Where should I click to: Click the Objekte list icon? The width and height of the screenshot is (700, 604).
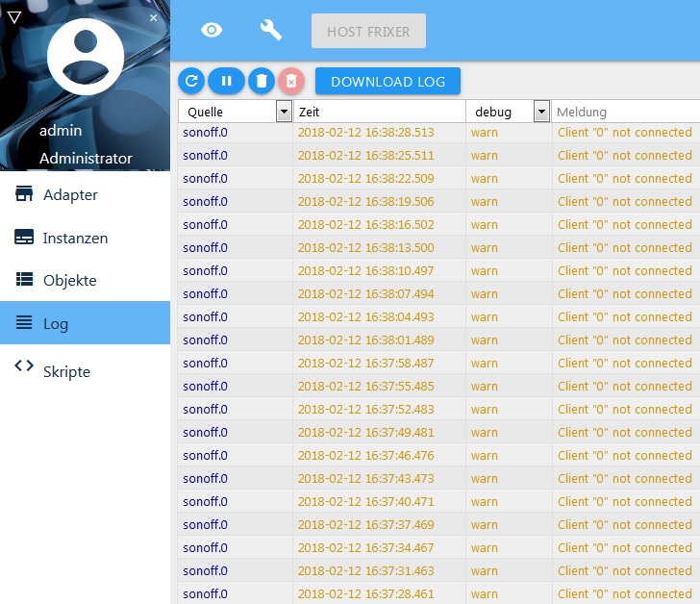click(x=24, y=279)
